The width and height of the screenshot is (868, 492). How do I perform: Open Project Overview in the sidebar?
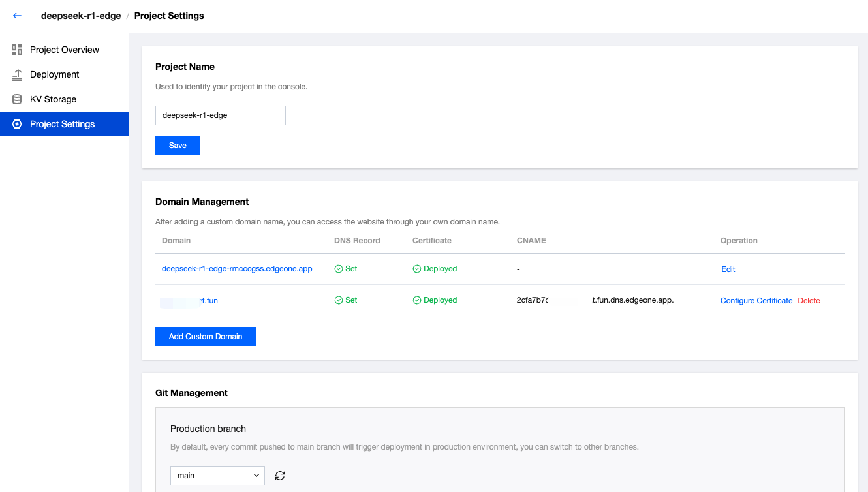coord(64,50)
